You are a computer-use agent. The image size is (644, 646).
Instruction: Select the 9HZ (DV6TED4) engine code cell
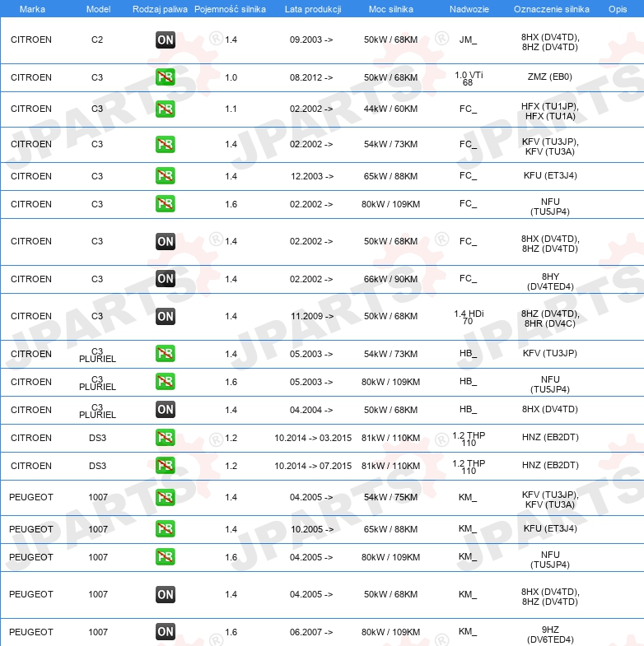pos(550,634)
